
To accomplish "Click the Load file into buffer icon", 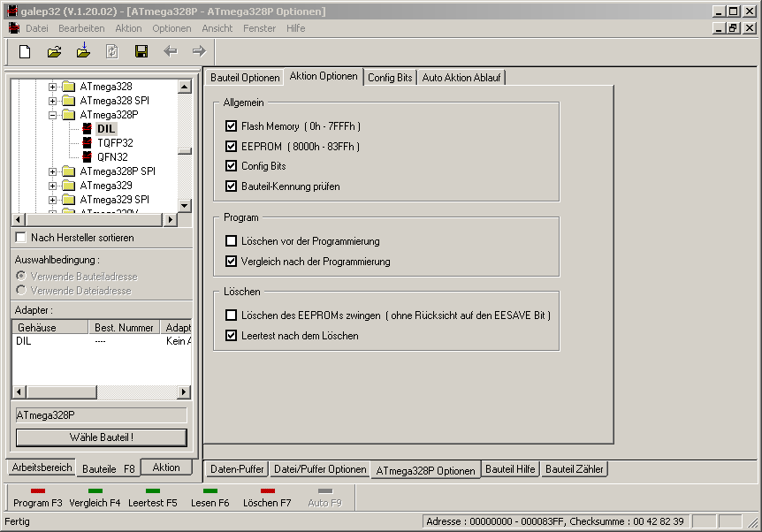I will tap(84, 50).
